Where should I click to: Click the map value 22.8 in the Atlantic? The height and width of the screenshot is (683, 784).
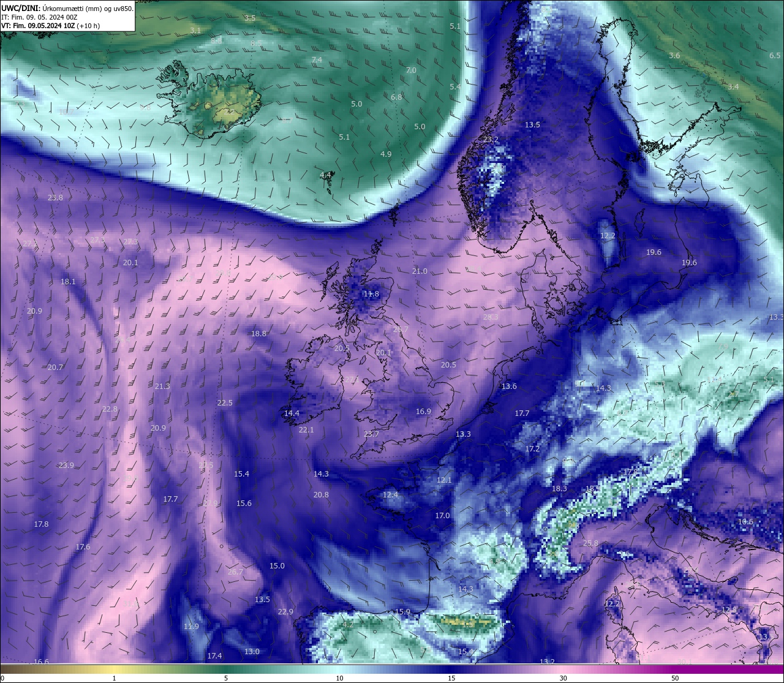click(x=110, y=409)
